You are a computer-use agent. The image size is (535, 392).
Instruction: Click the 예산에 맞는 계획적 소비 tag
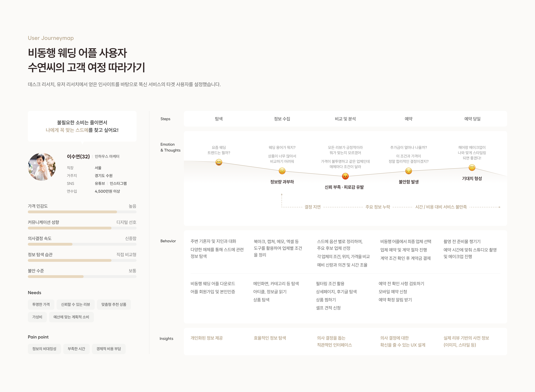71,317
